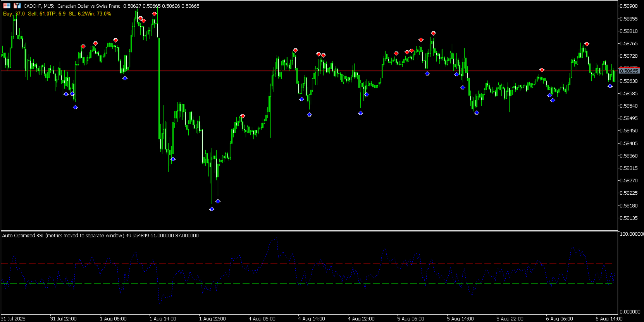Viewport: 644px width, 322px height.
Task: Click the '1 Aug 14:00' time label
Action: coord(163,319)
